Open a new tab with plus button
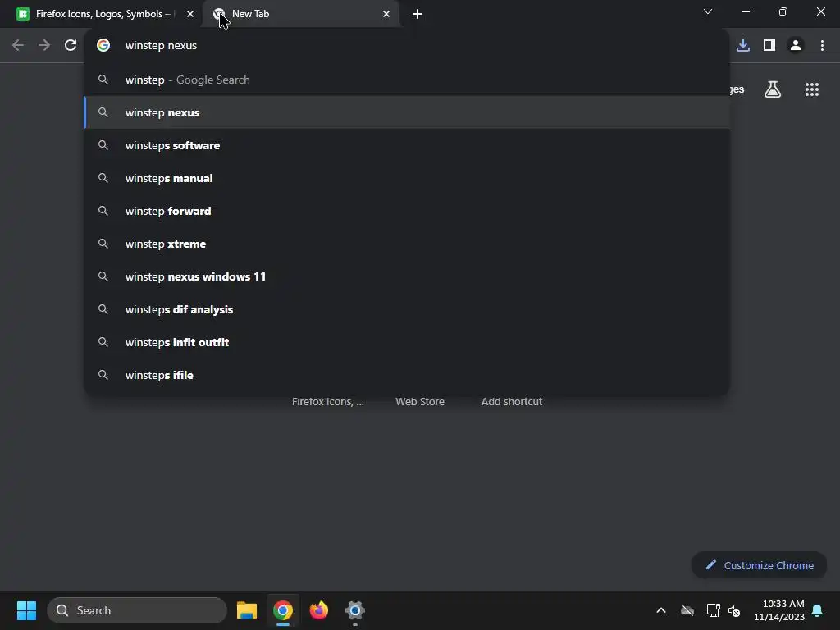The height and width of the screenshot is (630, 840). 418,14
